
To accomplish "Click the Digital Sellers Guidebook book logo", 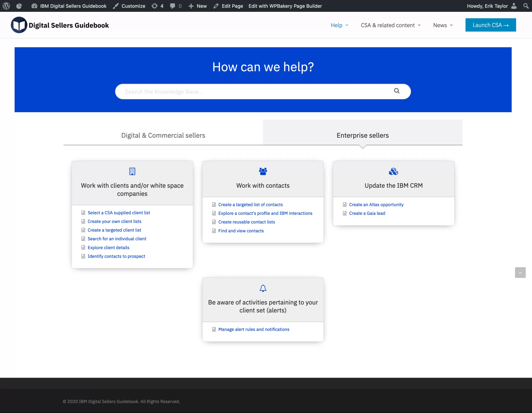I will pos(19,25).
